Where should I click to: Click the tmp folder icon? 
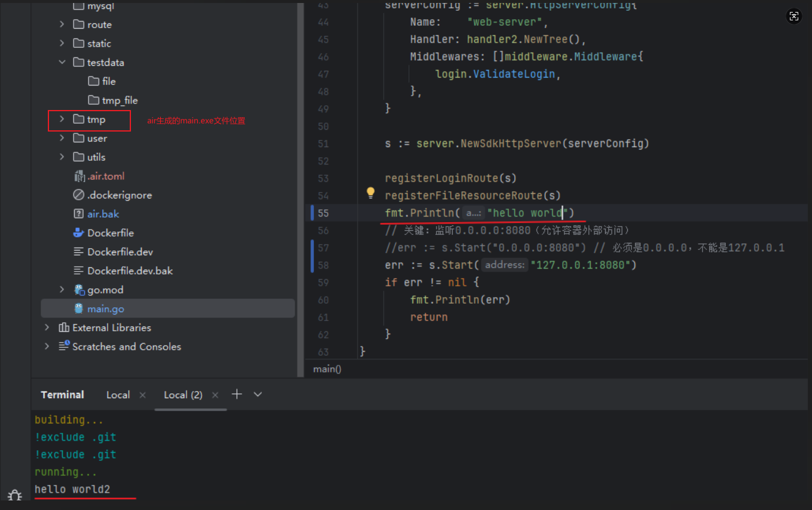point(78,119)
